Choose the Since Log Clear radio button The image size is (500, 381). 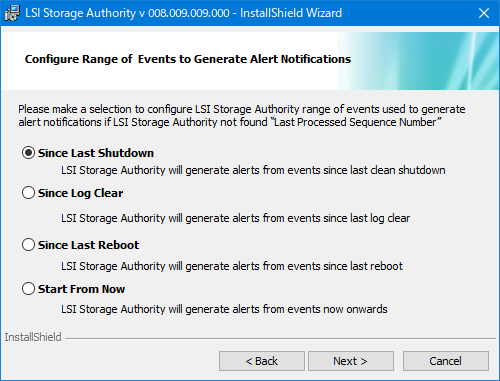(28, 193)
